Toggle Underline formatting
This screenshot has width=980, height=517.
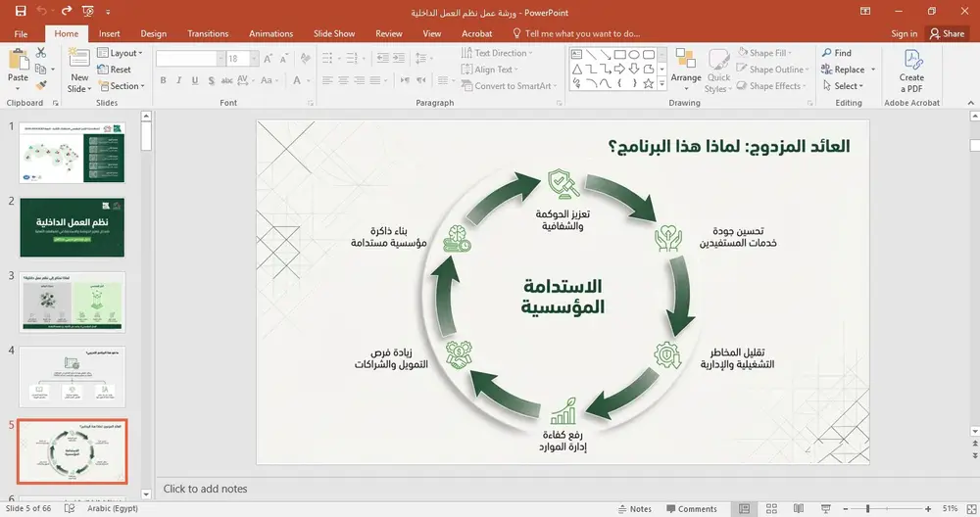click(195, 80)
